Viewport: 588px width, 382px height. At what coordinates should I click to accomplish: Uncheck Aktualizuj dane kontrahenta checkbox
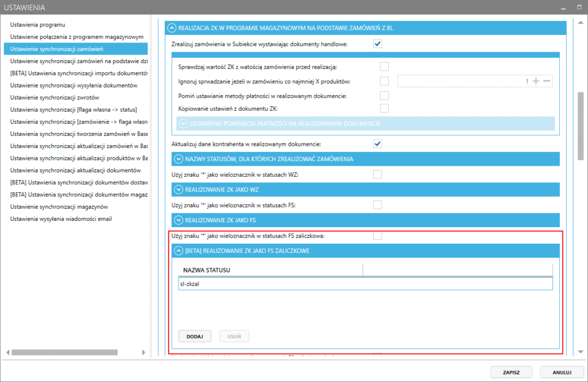[377, 143]
